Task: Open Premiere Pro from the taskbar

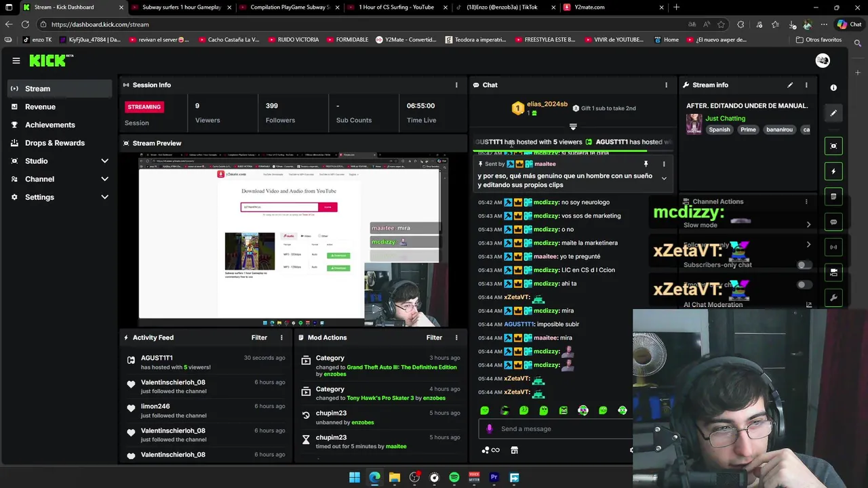Action: coord(494,478)
